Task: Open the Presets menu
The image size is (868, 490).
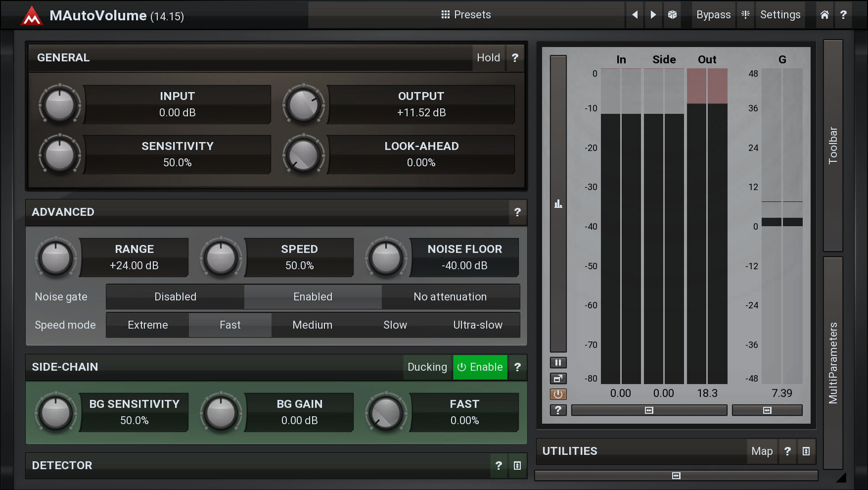Action: click(466, 15)
